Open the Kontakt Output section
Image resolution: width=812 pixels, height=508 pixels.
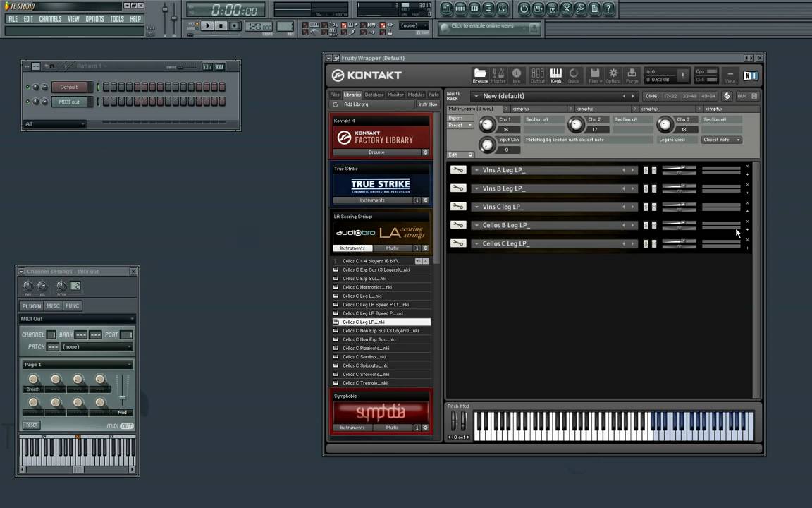click(538, 75)
